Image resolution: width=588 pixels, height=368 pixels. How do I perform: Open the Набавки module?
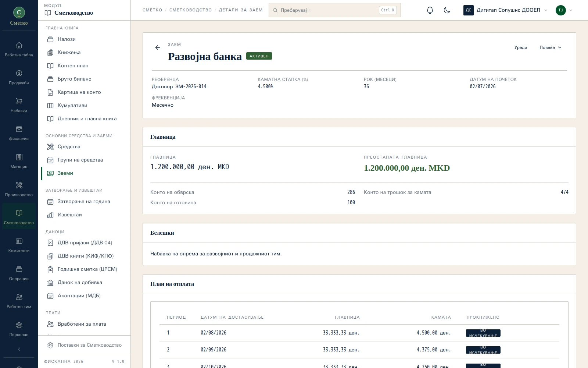(19, 105)
